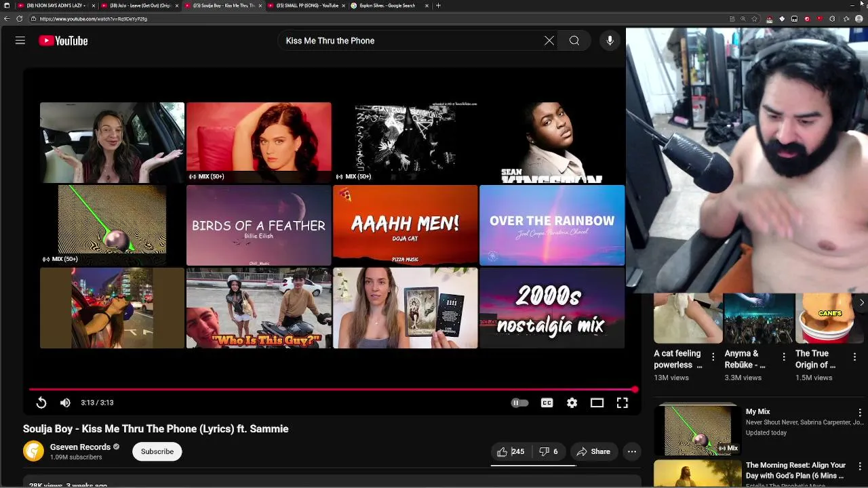Share the video

(x=593, y=451)
